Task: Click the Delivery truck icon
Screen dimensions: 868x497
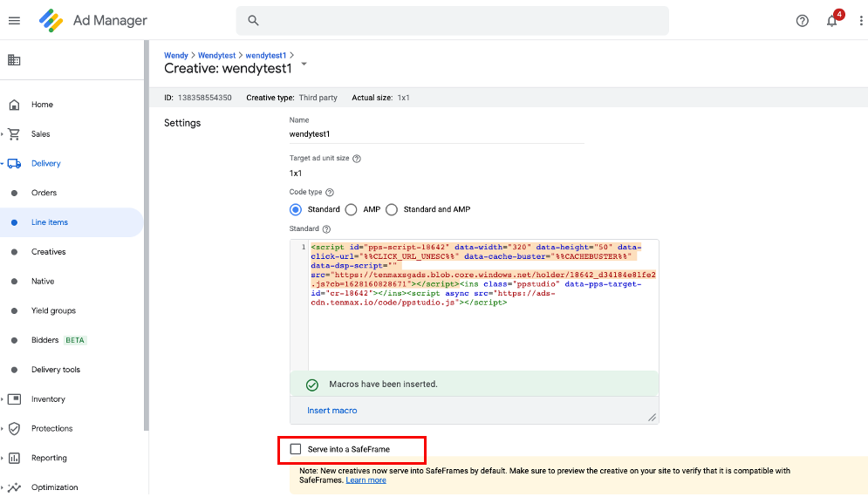Action: (14, 163)
